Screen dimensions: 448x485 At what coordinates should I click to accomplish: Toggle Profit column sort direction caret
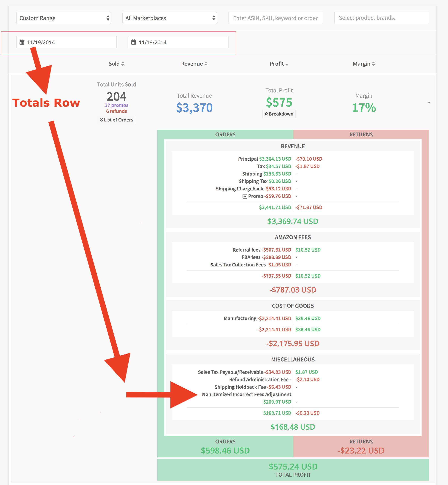tap(287, 64)
